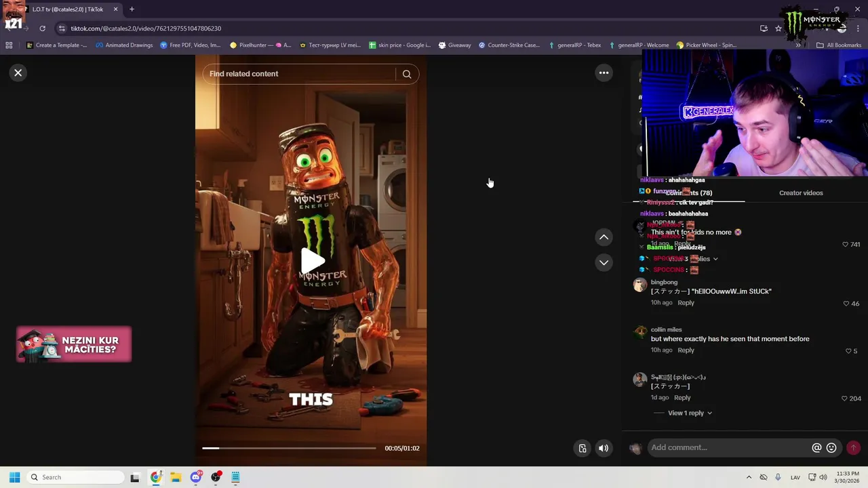Close the TikTok video viewer
Screen dimensions: 868x488
pyautogui.click(x=18, y=73)
